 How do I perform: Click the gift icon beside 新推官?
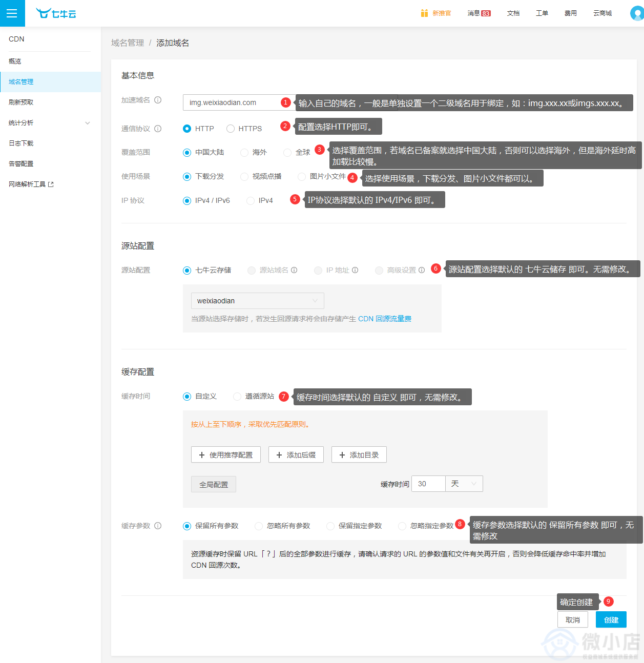point(424,13)
